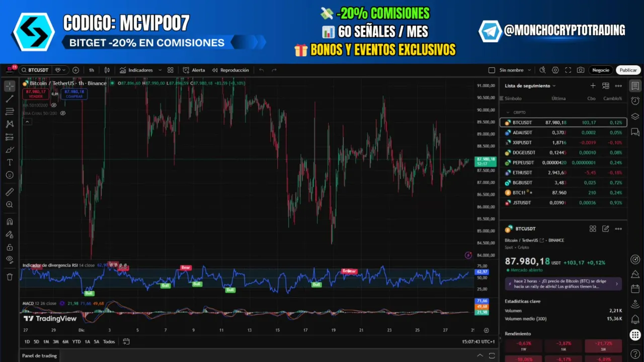Click the red VENDER price button
The width and height of the screenshot is (644, 362).
[x=36, y=94]
